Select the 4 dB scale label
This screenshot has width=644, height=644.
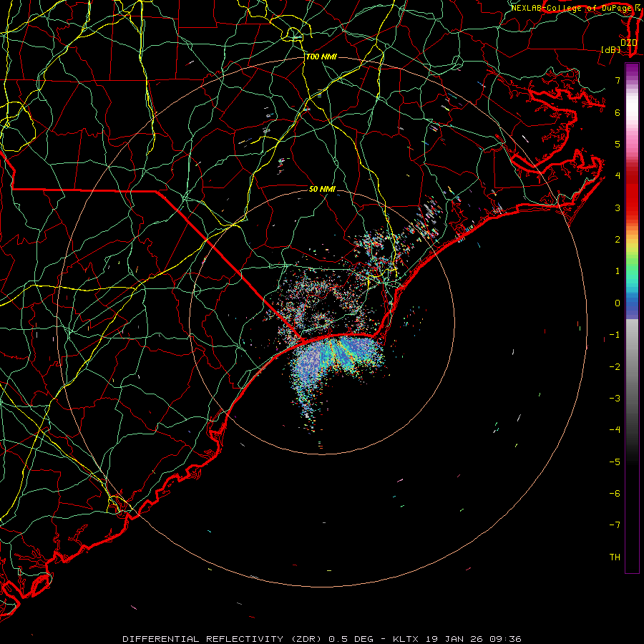coord(618,176)
